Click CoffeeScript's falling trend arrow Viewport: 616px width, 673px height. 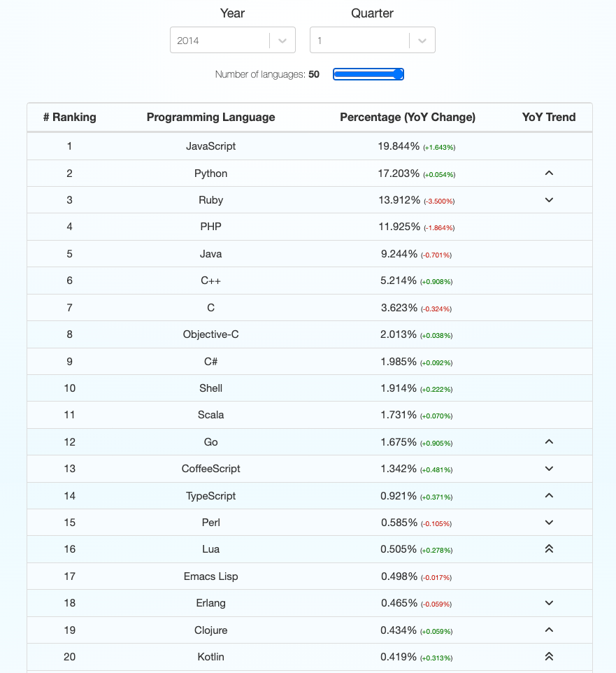pyautogui.click(x=549, y=469)
